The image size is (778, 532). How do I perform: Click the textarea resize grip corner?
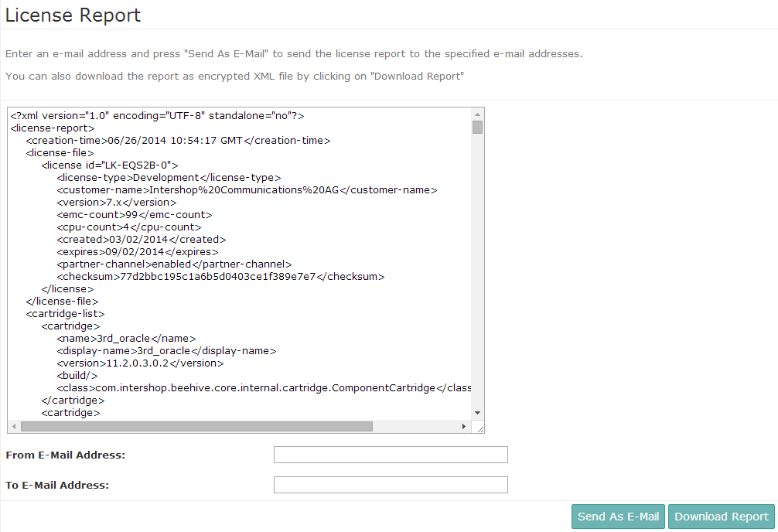point(479,428)
